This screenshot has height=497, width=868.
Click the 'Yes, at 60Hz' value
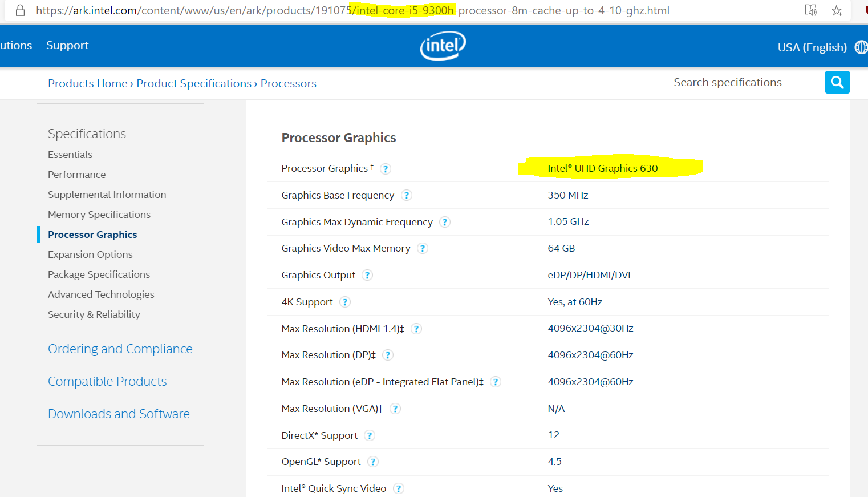click(x=575, y=302)
